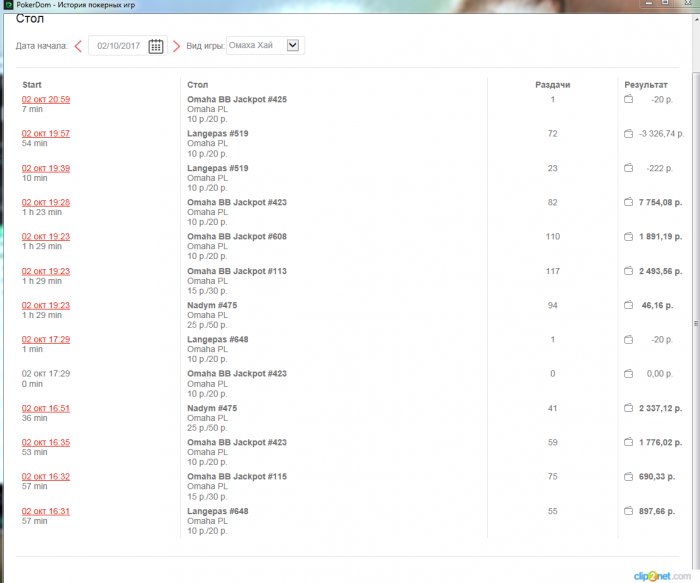Select table name Omaha BB Jackpot #425

point(237,99)
